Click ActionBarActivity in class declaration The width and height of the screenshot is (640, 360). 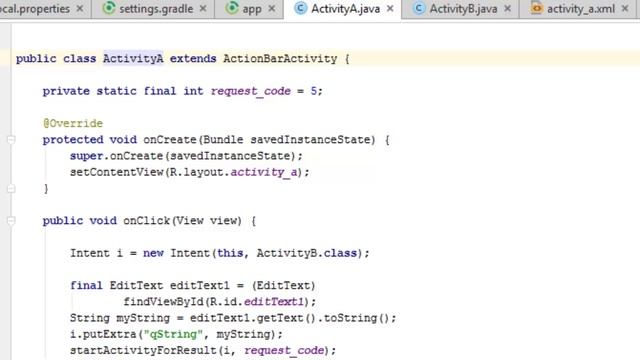(x=280, y=58)
